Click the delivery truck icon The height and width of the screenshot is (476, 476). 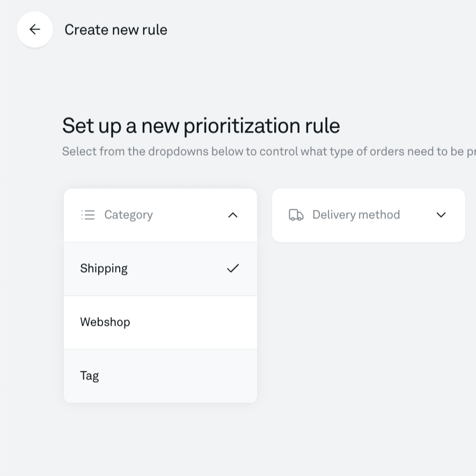click(x=296, y=215)
